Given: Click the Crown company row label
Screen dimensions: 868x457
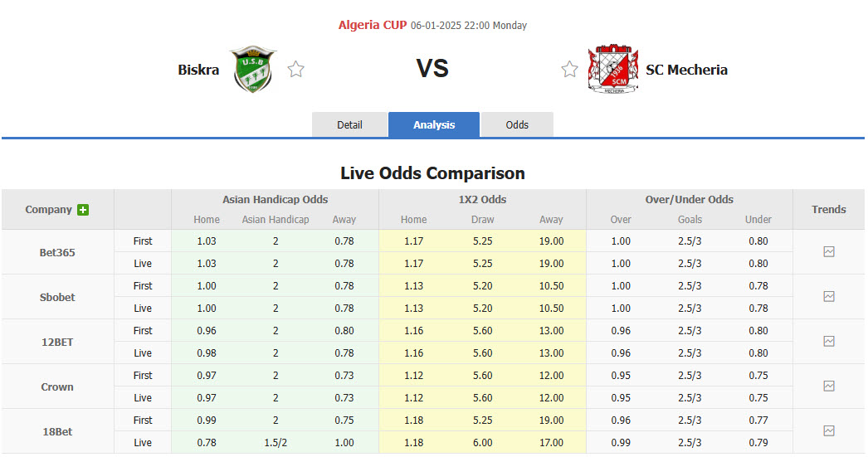Looking at the screenshot, I should [x=57, y=387].
